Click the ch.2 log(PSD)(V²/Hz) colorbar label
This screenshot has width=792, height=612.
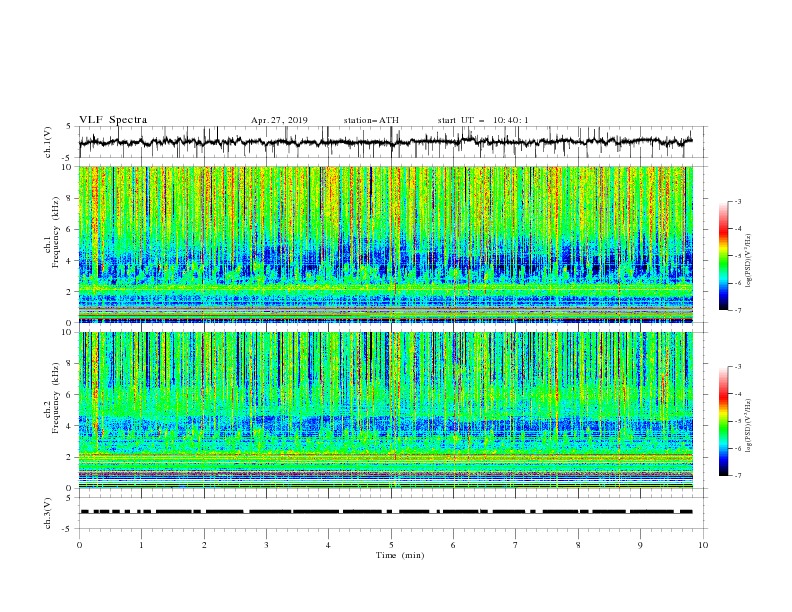point(749,426)
